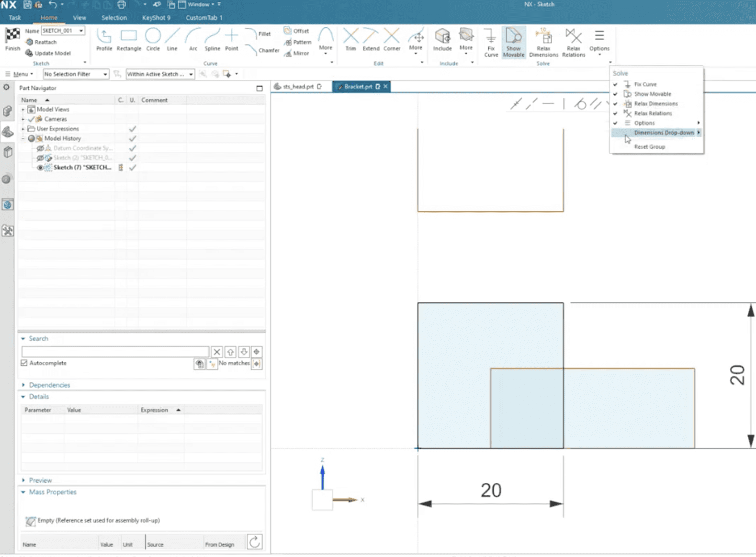Clear the search with X button
Viewport: 756px width, 557px height.
tap(217, 352)
